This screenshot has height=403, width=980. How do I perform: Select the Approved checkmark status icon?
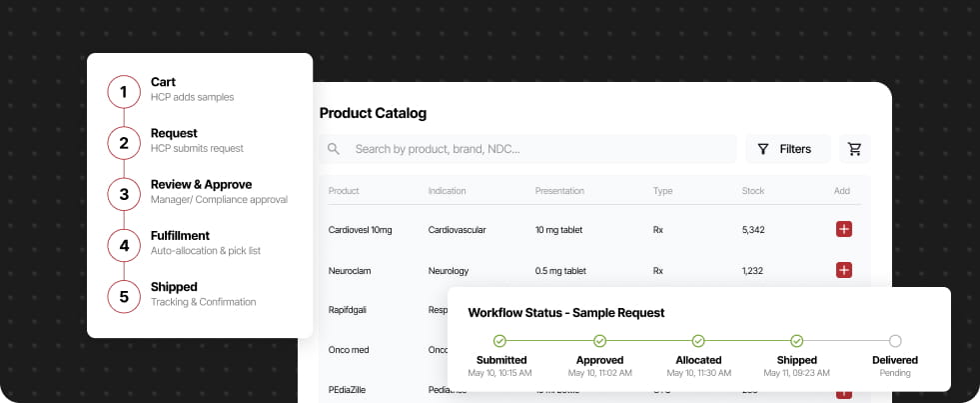(600, 341)
